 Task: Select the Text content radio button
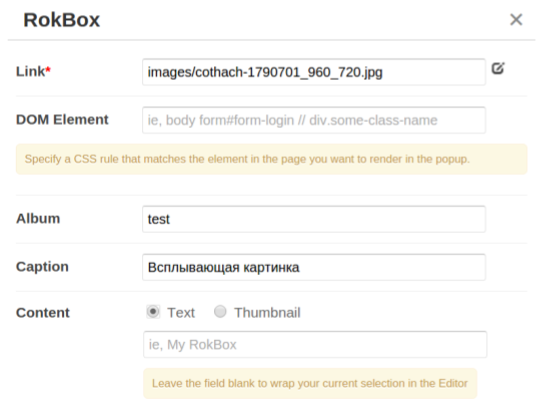(153, 312)
